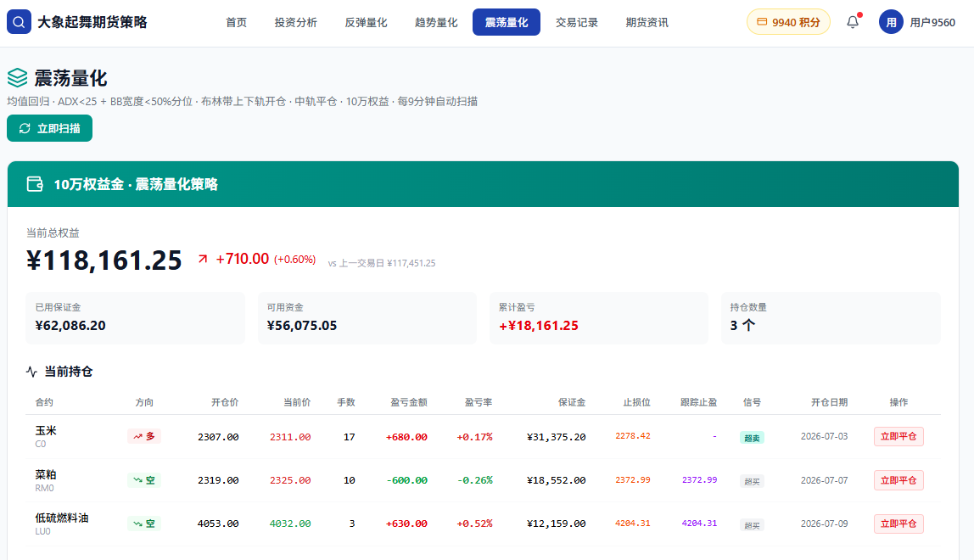Click the 菜粕 contract name

tap(46, 474)
